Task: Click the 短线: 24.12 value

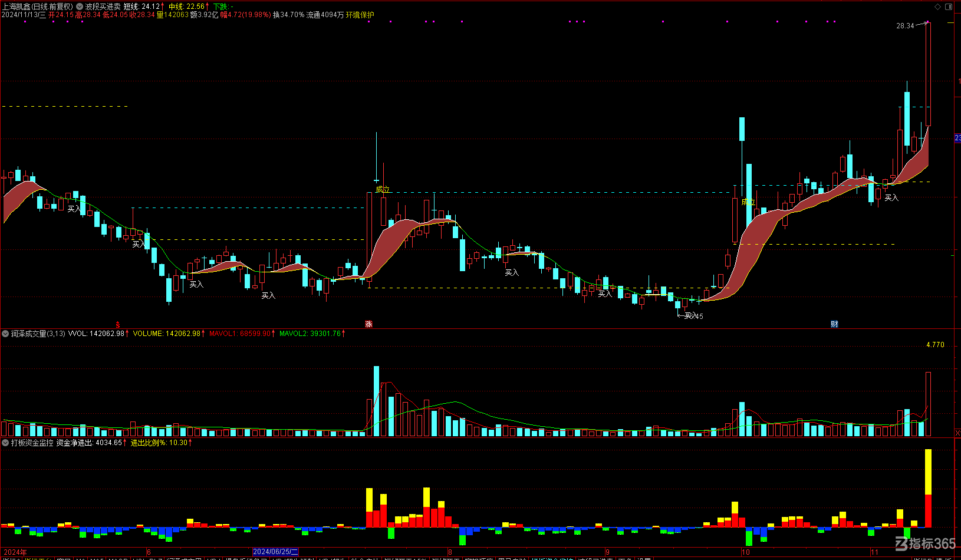Action: (x=142, y=6)
